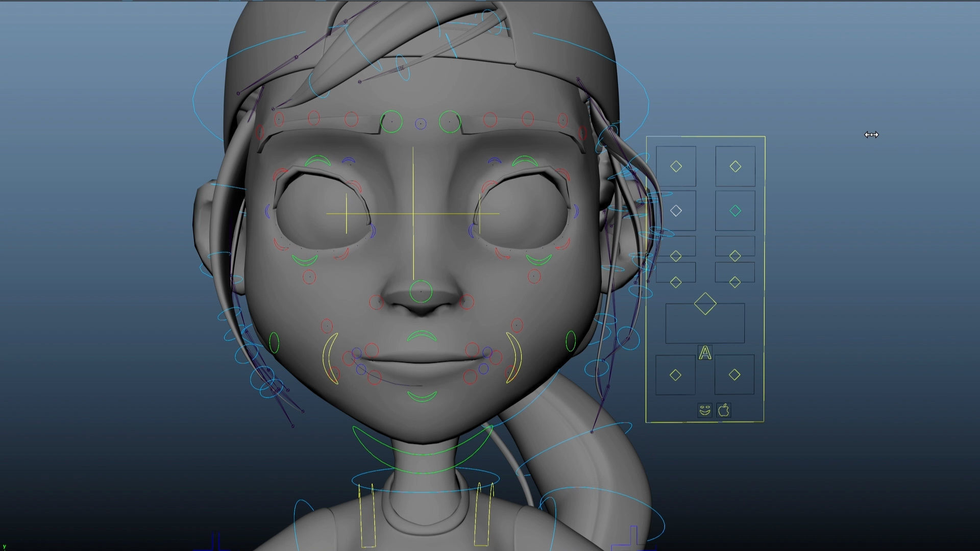Select the smiley face icon in control panel
This screenshot has height=551, width=980.
[705, 410]
